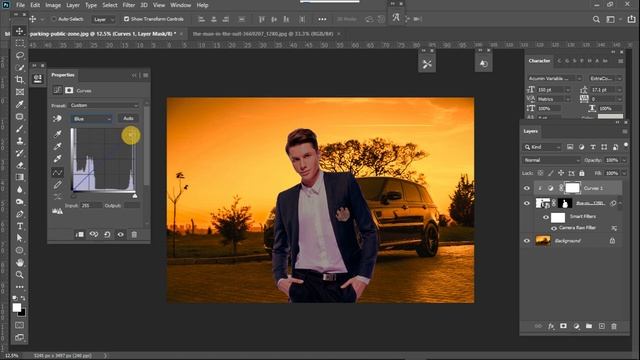The width and height of the screenshot is (640, 360).
Task: Hide the Smart Filters row
Action: (546, 217)
